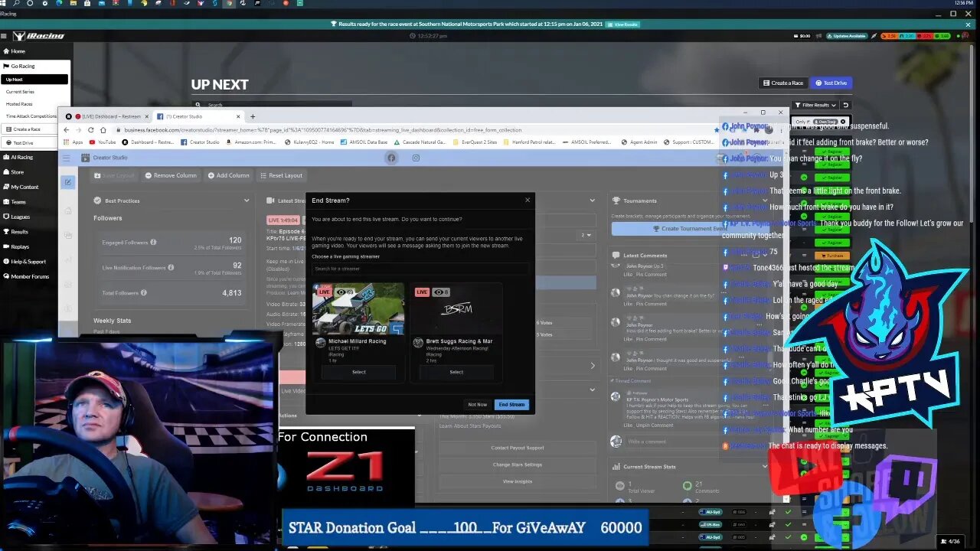Select Michael Millard Racing streamer
The height and width of the screenshot is (551, 980).
(359, 372)
